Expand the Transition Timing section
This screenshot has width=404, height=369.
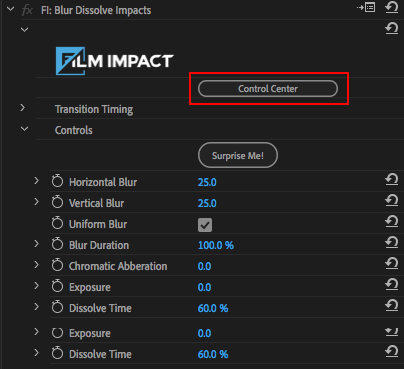pyautogui.click(x=22, y=108)
